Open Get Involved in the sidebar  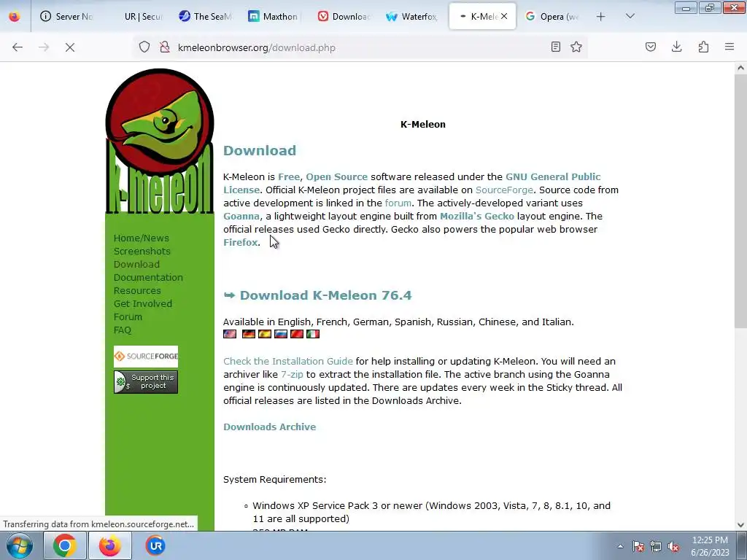(x=142, y=303)
